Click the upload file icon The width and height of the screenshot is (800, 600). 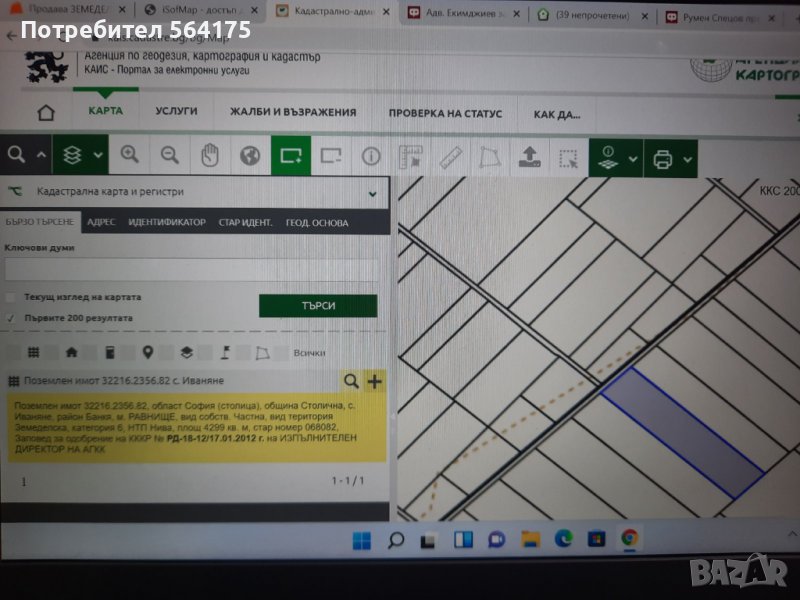coord(527,158)
